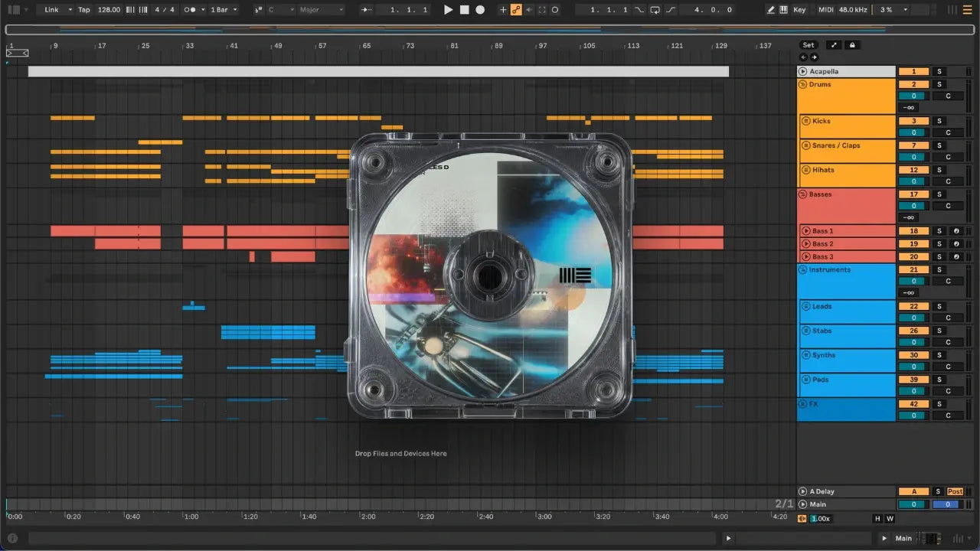Viewport: 980px width, 551px height.
Task: Toggle Draw Mode pencil icon
Action: [771, 10]
